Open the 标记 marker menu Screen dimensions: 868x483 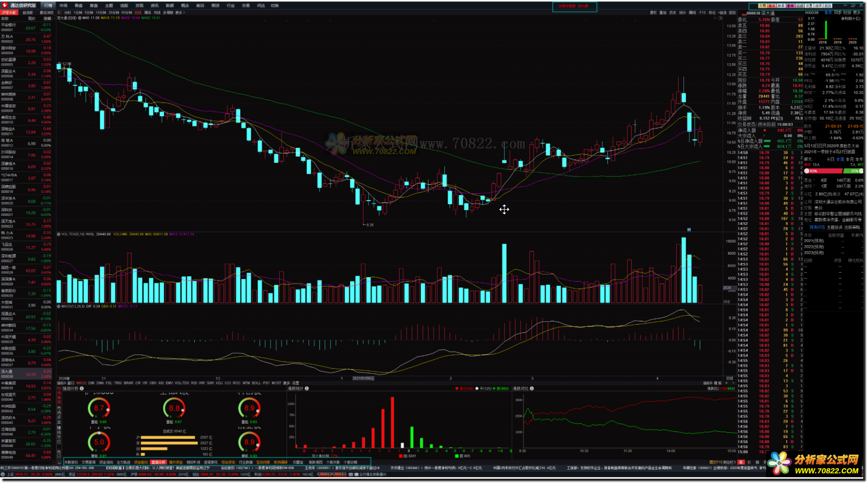[712, 12]
